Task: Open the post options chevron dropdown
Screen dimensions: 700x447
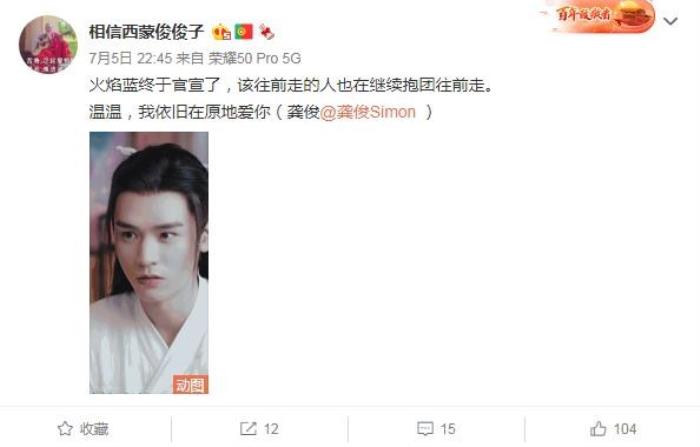Action: pos(670,21)
